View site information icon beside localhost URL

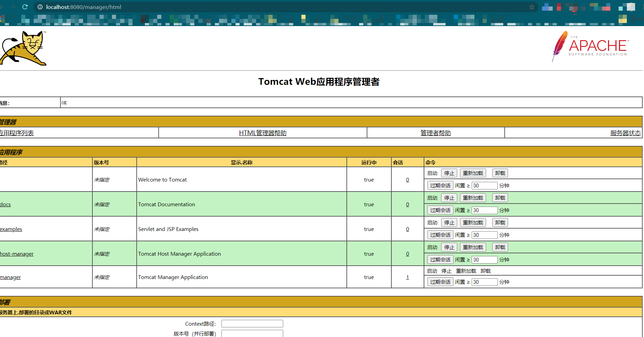coord(40,7)
